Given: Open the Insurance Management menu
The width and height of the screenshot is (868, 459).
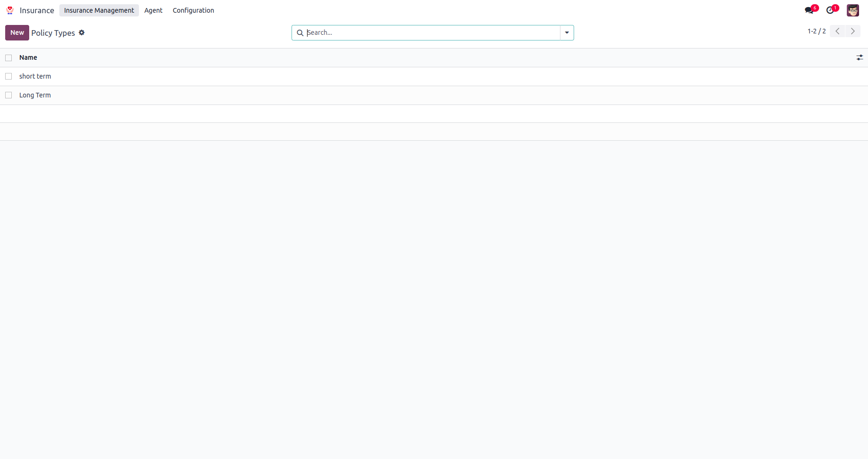Looking at the screenshot, I should tap(99, 10).
